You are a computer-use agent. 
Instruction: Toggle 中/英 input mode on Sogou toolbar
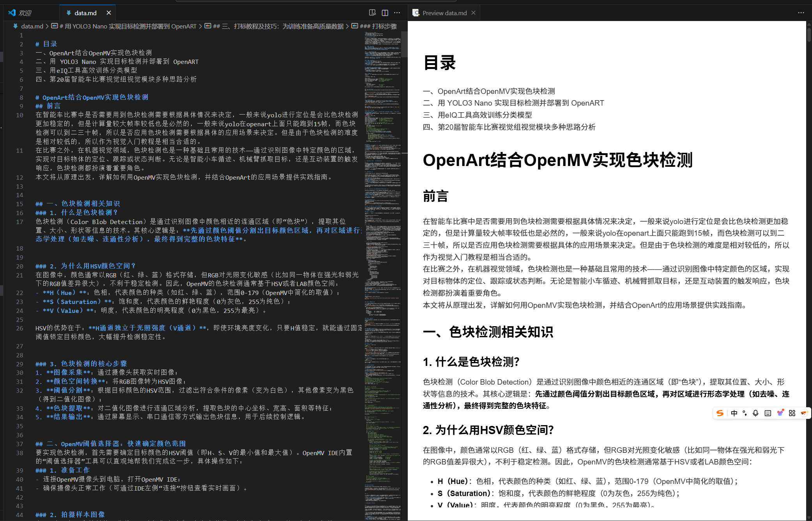(x=734, y=413)
